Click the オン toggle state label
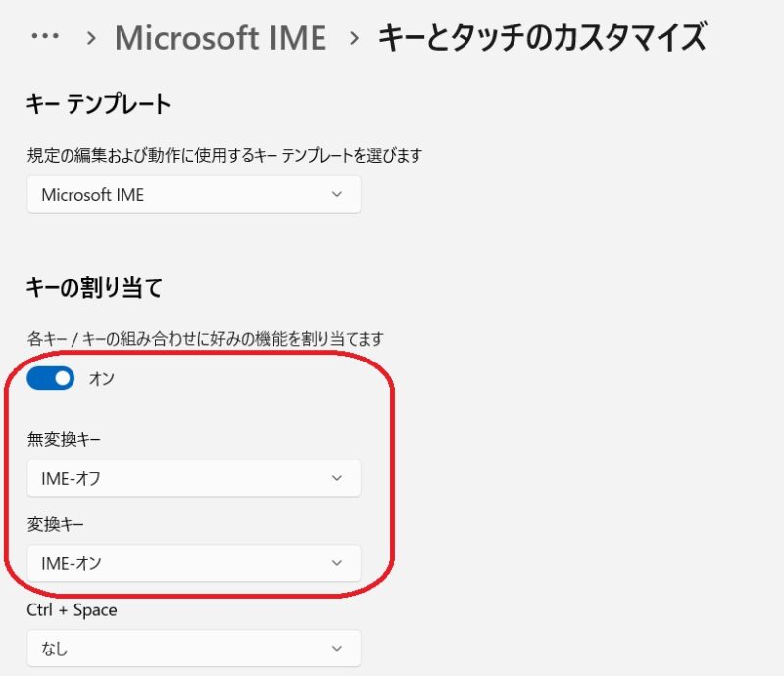Viewport: 784px width, 676px height. click(102, 378)
